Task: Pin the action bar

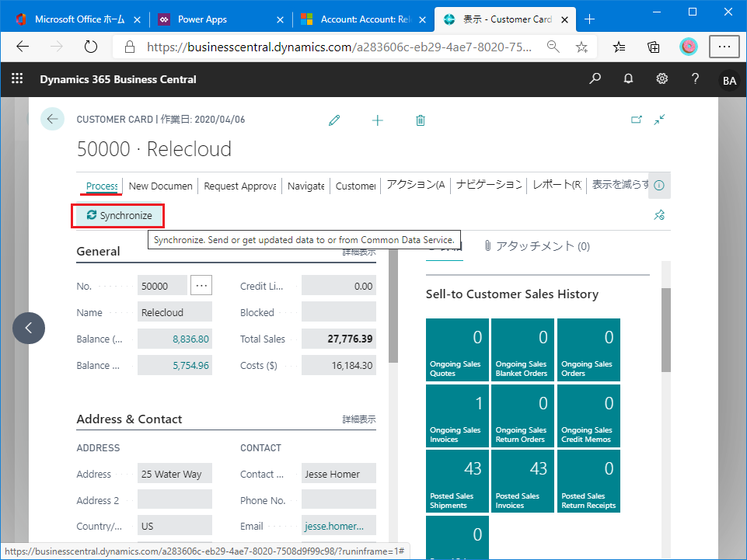Action: 659,215
